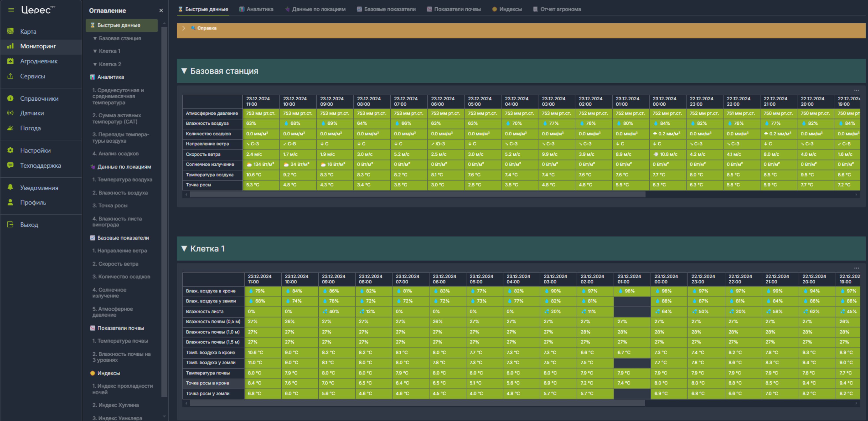Open Карта via its map icon
Screen dimensions: 868x421
(11, 31)
